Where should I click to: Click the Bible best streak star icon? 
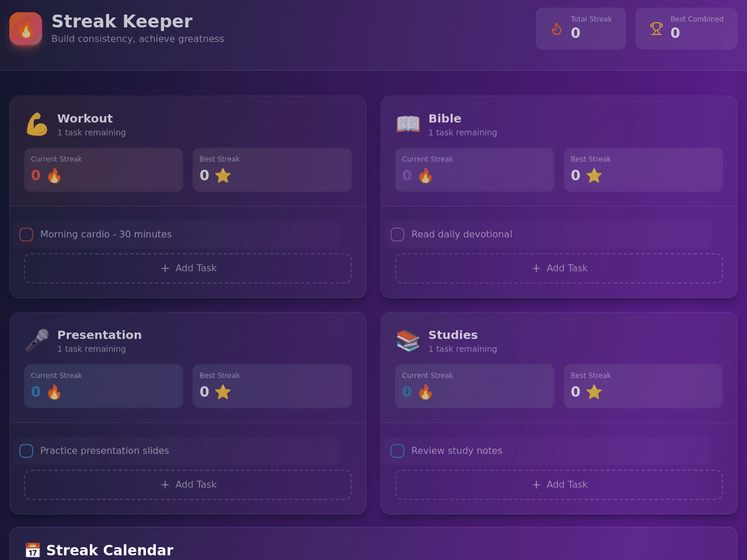click(x=594, y=176)
